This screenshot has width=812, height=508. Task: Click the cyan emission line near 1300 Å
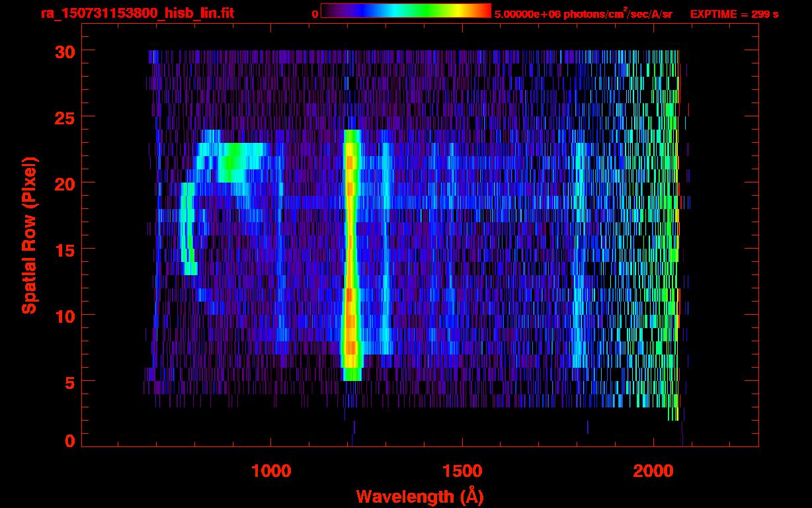click(x=386, y=249)
